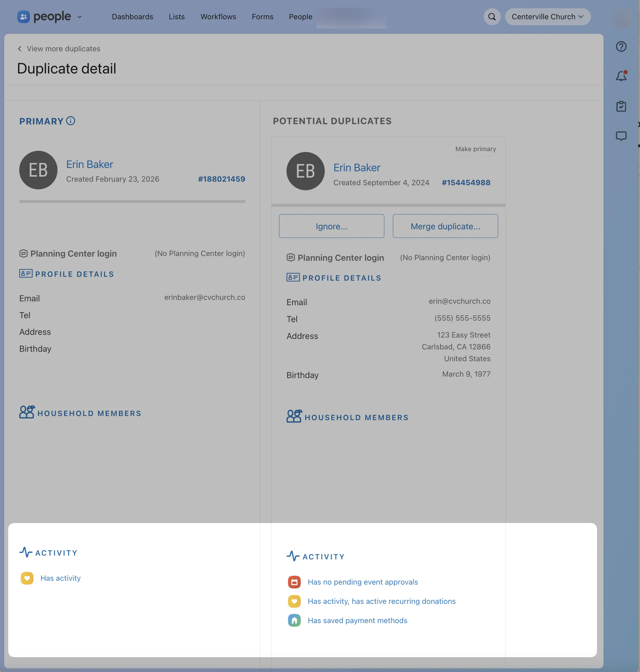Expand the people logo chevron

tap(80, 17)
